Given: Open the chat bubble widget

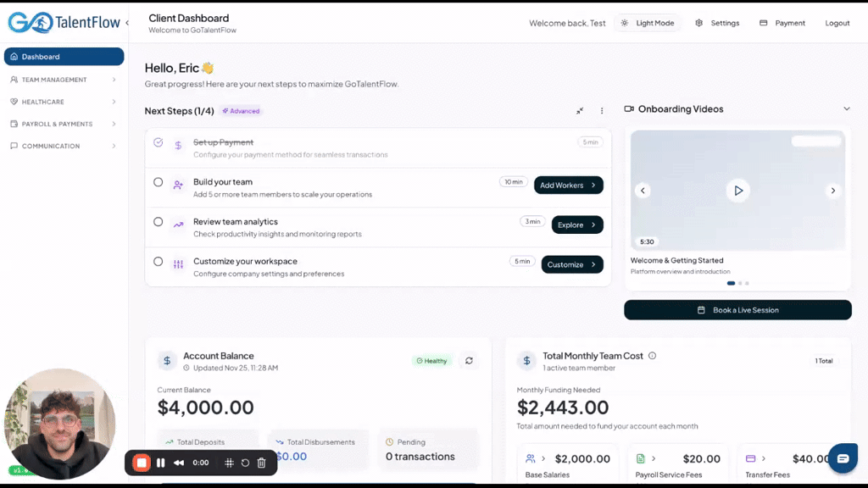Looking at the screenshot, I should (843, 457).
